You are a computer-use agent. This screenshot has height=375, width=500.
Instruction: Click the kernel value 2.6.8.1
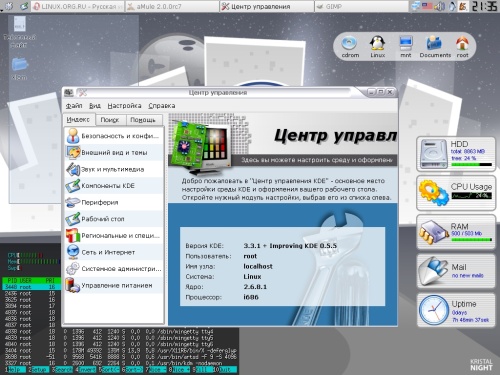pyautogui.click(x=255, y=287)
